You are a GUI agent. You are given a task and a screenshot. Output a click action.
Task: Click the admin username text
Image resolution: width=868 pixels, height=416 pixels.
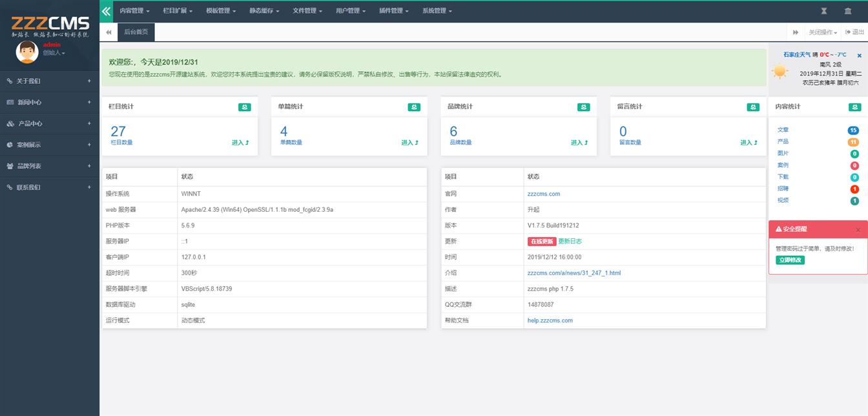click(52, 45)
